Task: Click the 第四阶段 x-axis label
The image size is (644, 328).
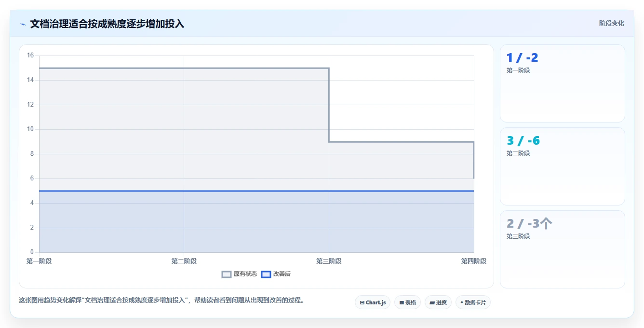Action: [x=474, y=261]
